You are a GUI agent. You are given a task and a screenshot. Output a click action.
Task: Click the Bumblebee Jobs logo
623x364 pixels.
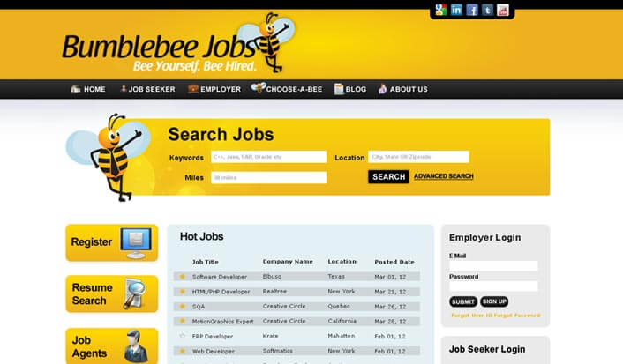(x=179, y=44)
